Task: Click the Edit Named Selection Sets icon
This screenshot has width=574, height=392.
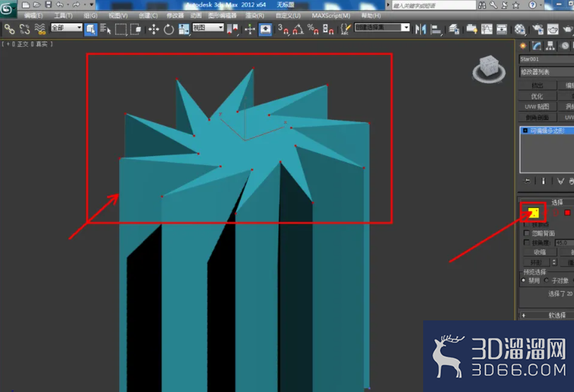Action: (x=345, y=29)
